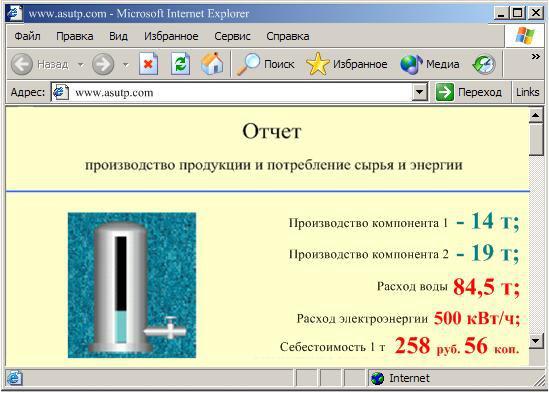549x393 pixels.
Task: Click the Forward arrow button
Action: coord(103,64)
